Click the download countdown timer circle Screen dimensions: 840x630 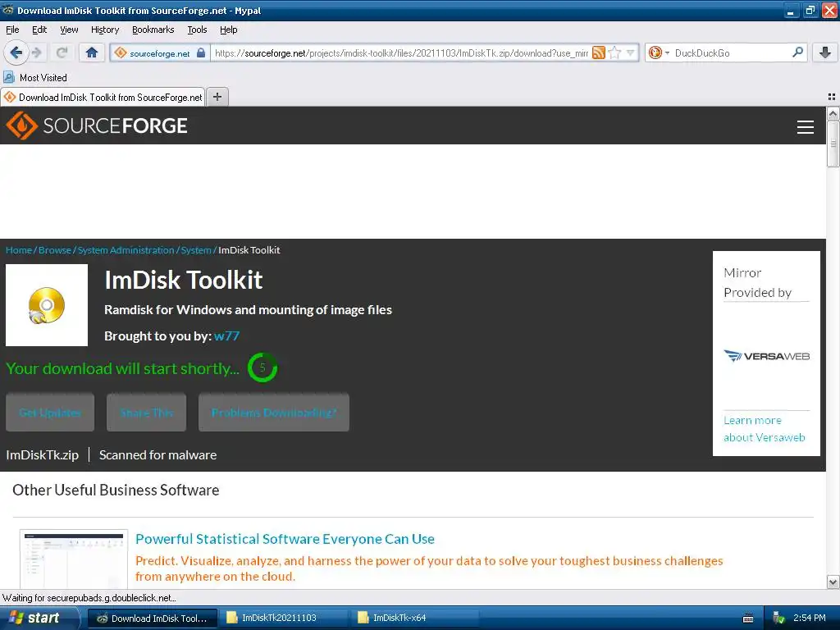[262, 367]
